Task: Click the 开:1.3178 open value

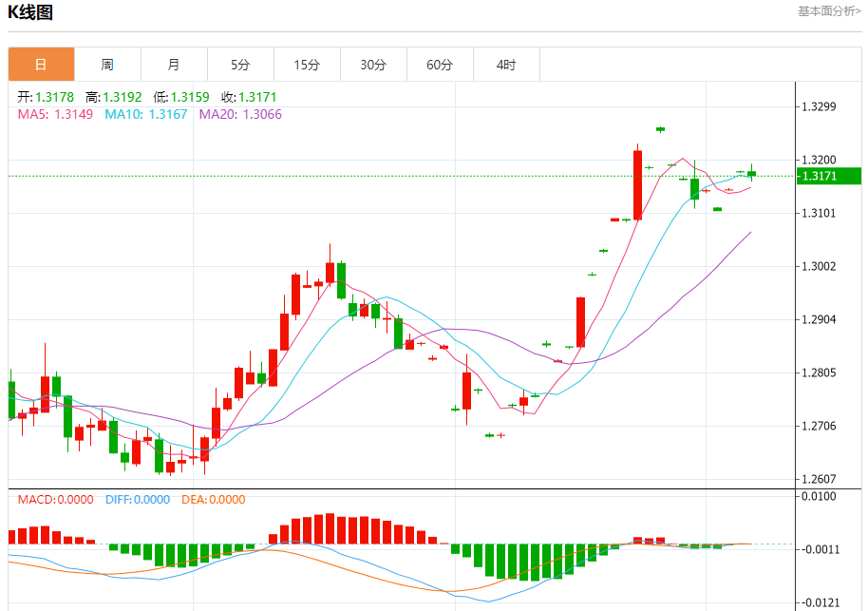Action: (46, 97)
